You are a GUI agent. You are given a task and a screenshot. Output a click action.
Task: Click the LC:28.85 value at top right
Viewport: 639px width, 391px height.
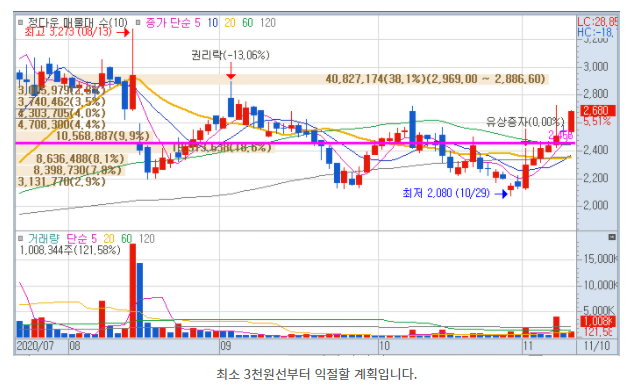click(597, 22)
